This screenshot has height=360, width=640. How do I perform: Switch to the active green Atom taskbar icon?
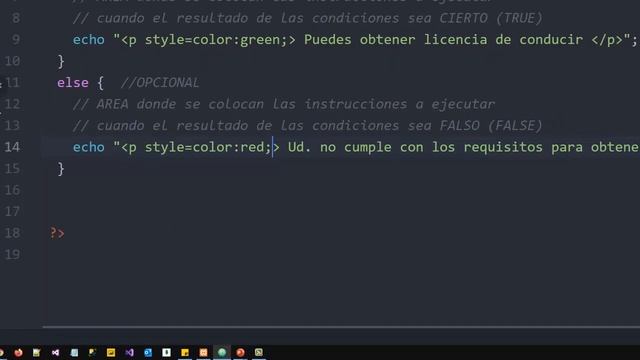[x=222, y=352]
